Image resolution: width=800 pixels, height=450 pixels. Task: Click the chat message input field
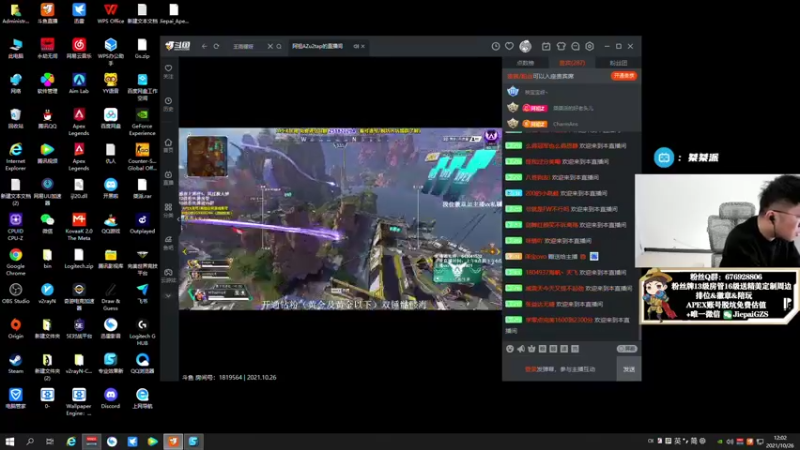[560, 369]
